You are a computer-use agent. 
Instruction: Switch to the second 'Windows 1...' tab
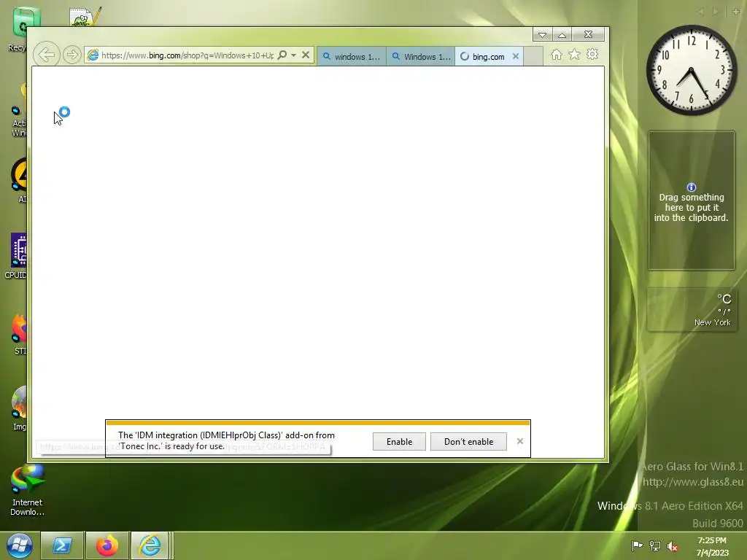pos(421,57)
